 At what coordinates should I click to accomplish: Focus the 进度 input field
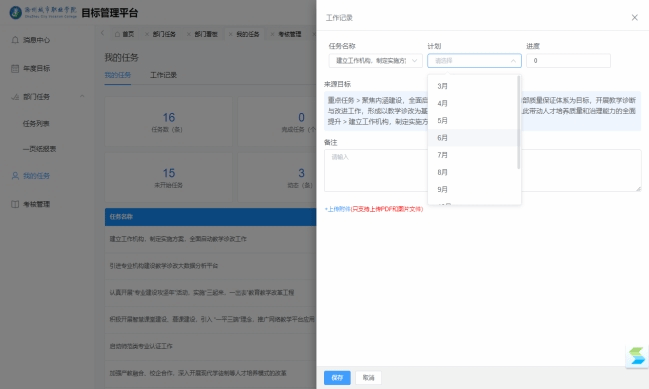[568, 60]
